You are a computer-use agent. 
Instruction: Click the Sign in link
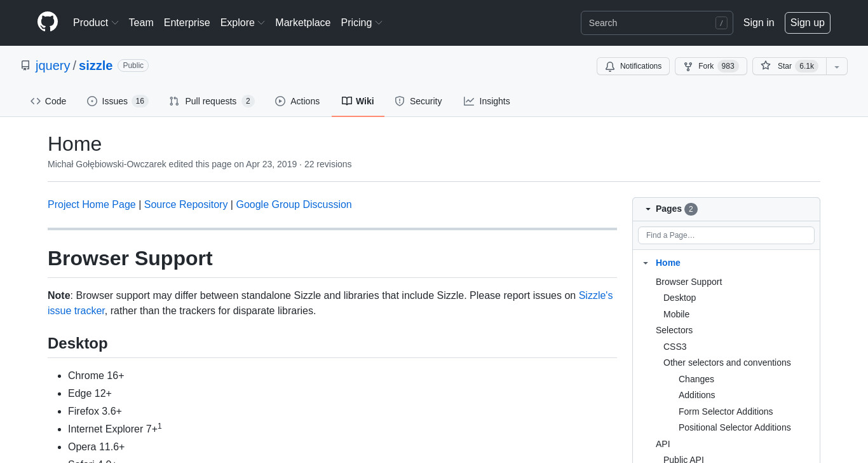[759, 23]
